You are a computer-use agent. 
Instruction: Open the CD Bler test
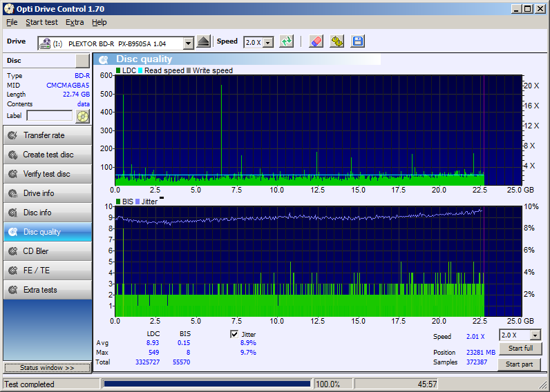(x=48, y=251)
